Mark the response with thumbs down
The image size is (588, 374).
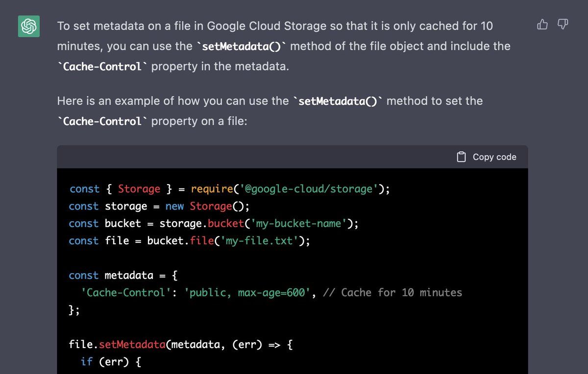point(563,24)
